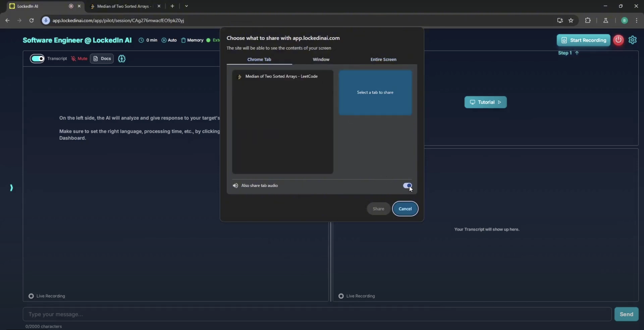Click the Memory trash icon
The height and width of the screenshot is (330, 644).
click(183, 40)
